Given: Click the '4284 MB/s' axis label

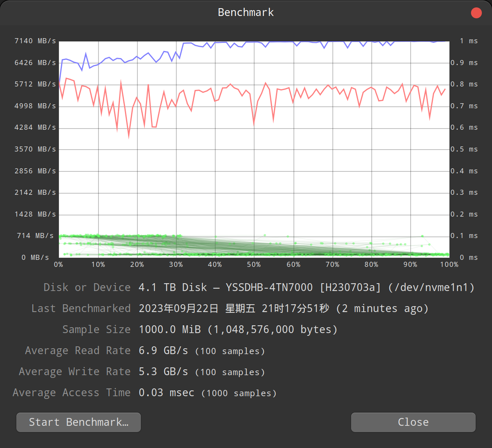Looking at the screenshot, I should coord(35,127).
